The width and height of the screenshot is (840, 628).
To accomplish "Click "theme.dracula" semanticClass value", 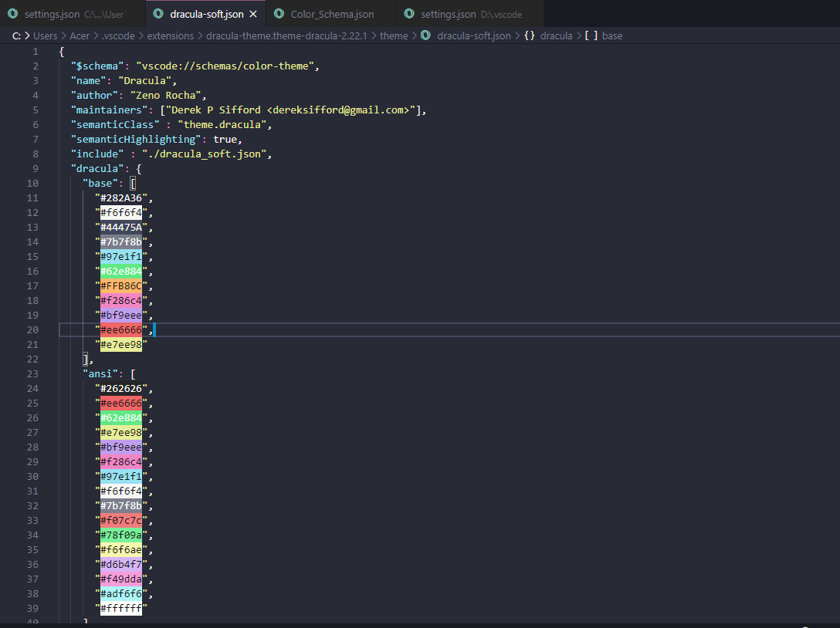I will 222,125.
